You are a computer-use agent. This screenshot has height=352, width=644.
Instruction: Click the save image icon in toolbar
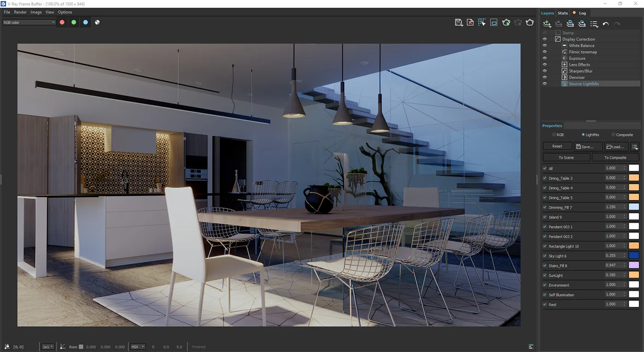(458, 23)
